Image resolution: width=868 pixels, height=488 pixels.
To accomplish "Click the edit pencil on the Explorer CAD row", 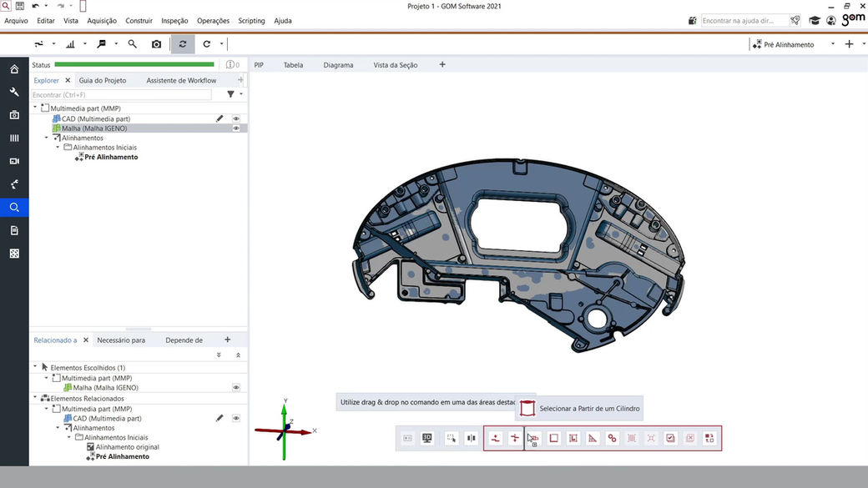I will click(220, 118).
